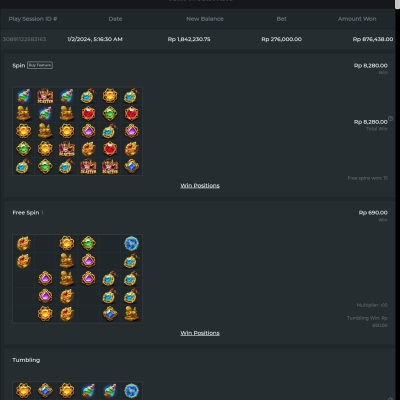The image size is (400, 400).
Task: Select session ID 30891122583163 row
Action: pos(198,39)
